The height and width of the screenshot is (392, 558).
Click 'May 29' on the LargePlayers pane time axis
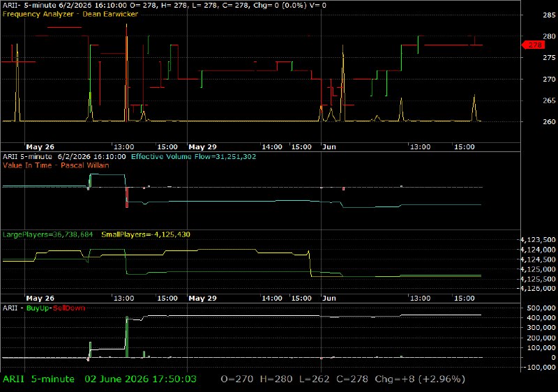coord(202,298)
